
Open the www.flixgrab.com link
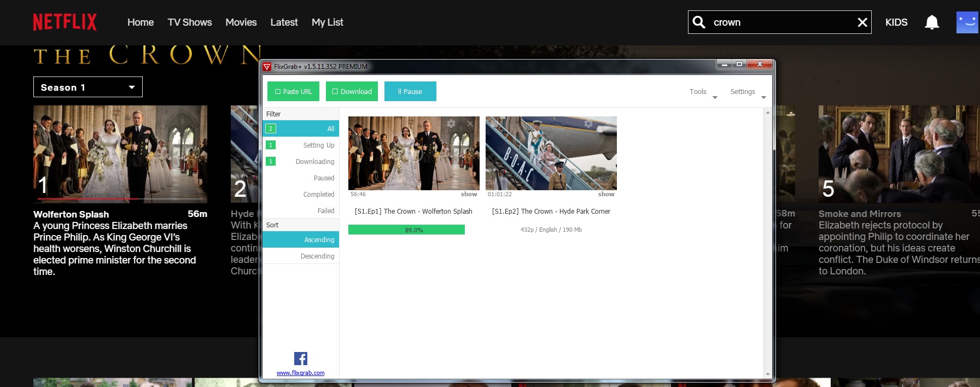[300, 373]
